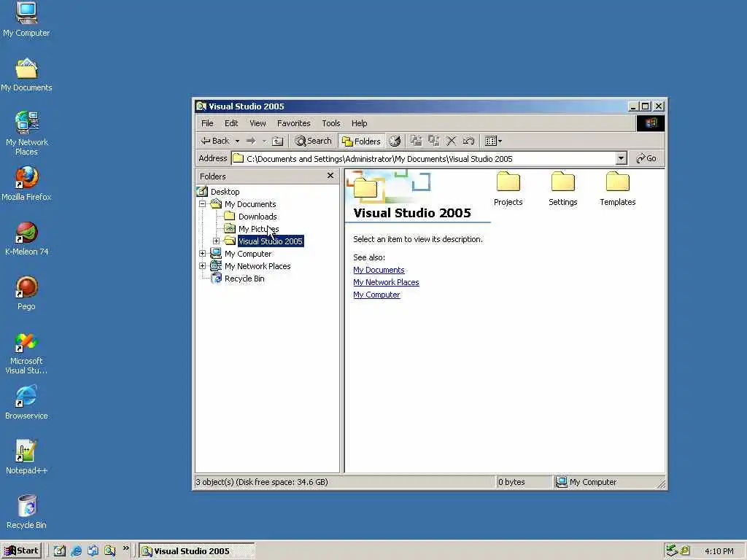The height and width of the screenshot is (560, 747).
Task: Click the network tray icon
Action: 672,551
